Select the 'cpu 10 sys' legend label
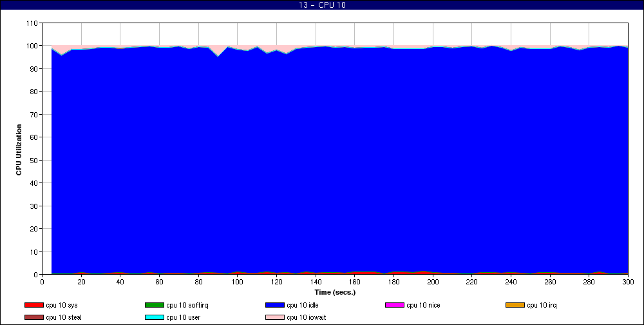The image size is (644, 325). coord(62,305)
